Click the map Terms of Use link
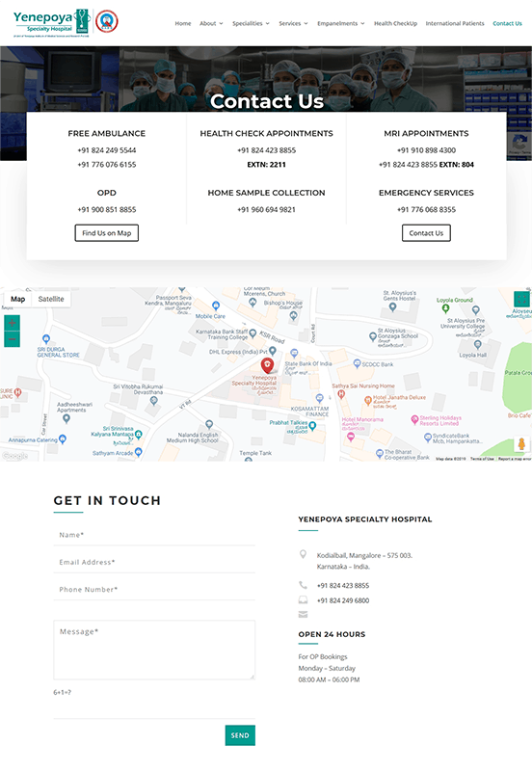Viewport: 532px width, 771px height. click(x=482, y=459)
